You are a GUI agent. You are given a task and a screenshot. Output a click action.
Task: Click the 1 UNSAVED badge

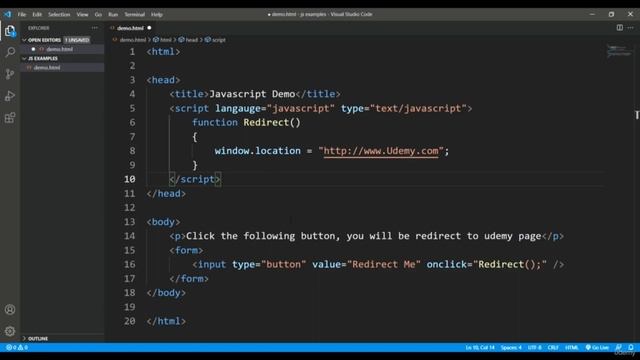[77, 40]
